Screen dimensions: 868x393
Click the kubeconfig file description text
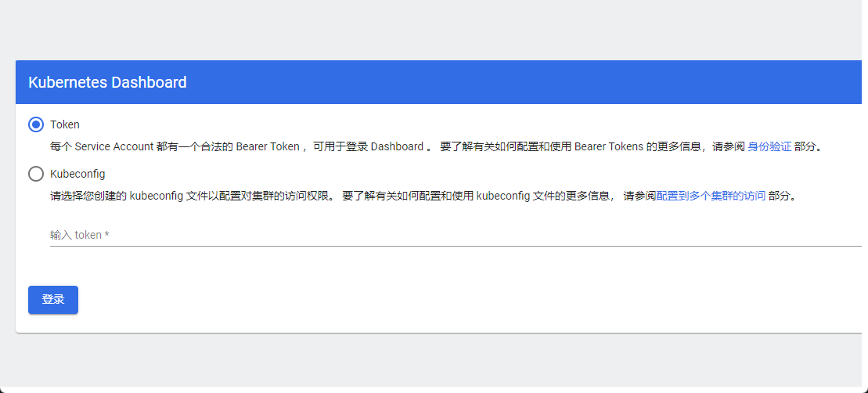(x=423, y=196)
